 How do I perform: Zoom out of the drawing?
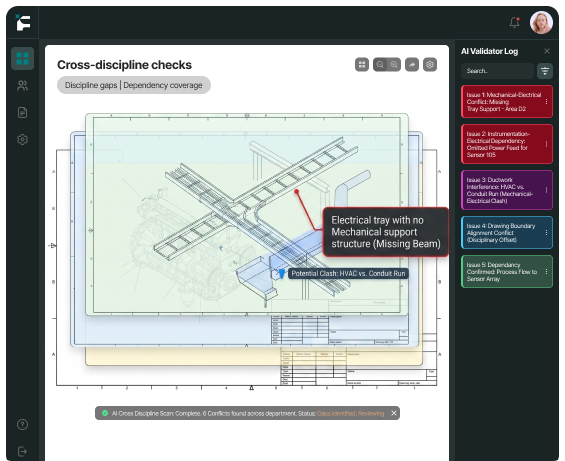(x=380, y=65)
